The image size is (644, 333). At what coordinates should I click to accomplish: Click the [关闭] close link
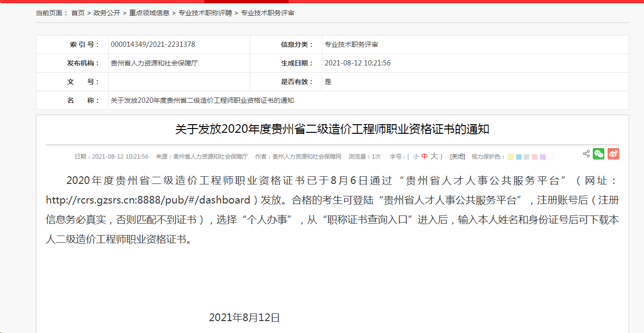pyautogui.click(x=457, y=157)
